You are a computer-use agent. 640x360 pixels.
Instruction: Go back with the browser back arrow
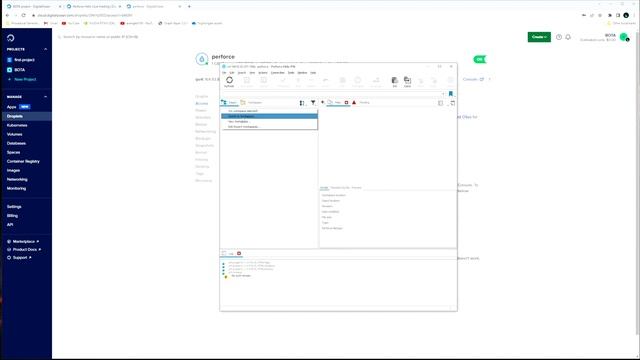tap(7, 15)
